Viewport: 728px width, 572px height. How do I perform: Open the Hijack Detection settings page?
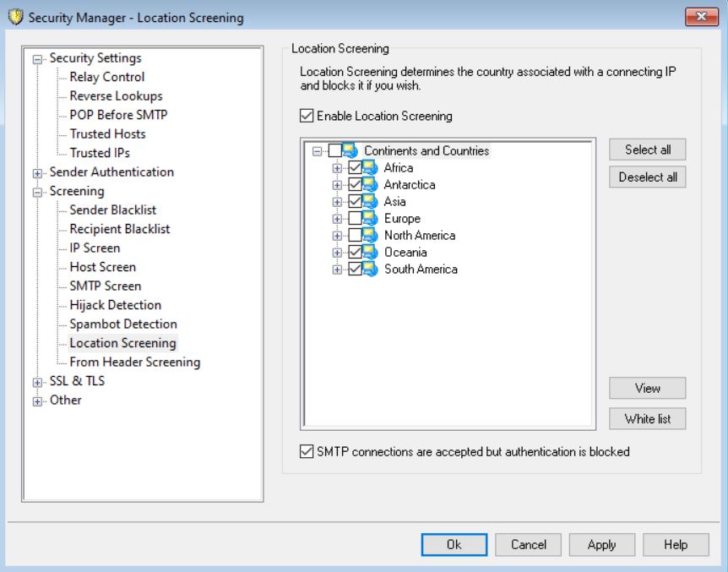point(116,305)
